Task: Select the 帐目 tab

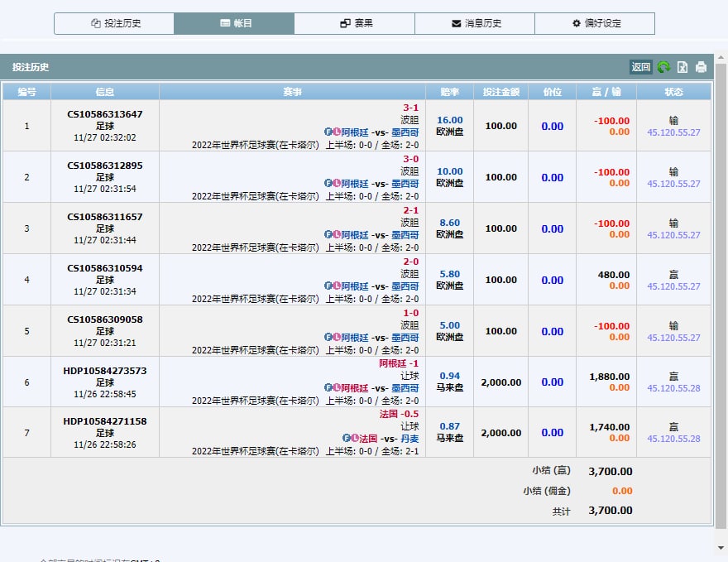Action: 234,23
